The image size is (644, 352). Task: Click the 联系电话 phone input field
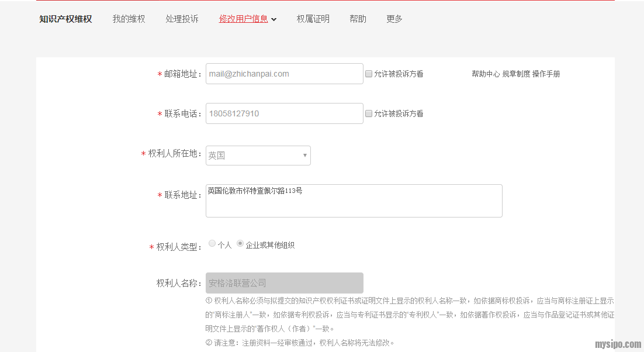(284, 113)
